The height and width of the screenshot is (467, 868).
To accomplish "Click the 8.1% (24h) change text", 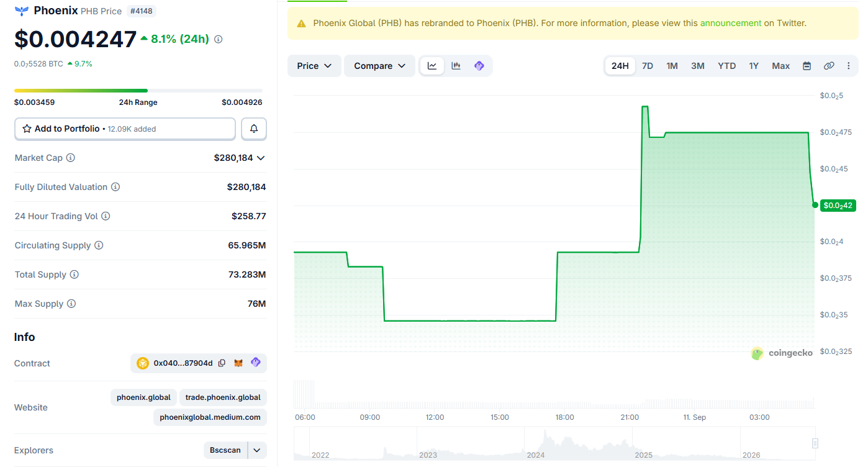I will point(180,39).
